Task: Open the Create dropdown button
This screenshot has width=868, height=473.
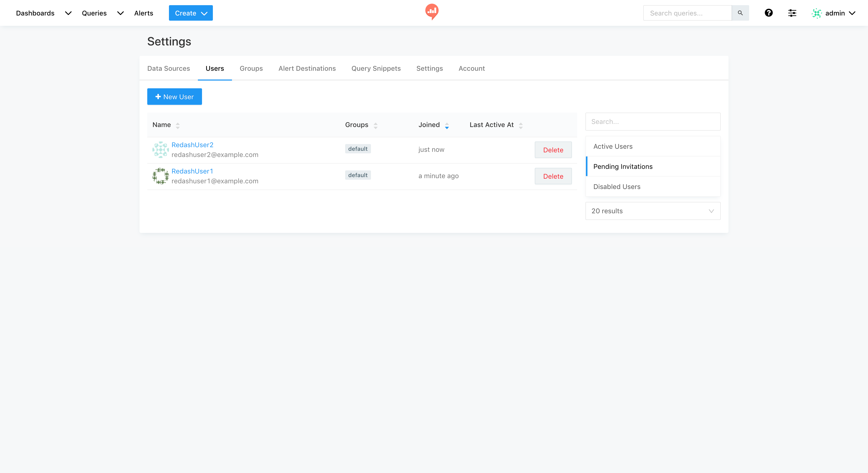Action: pos(191,13)
